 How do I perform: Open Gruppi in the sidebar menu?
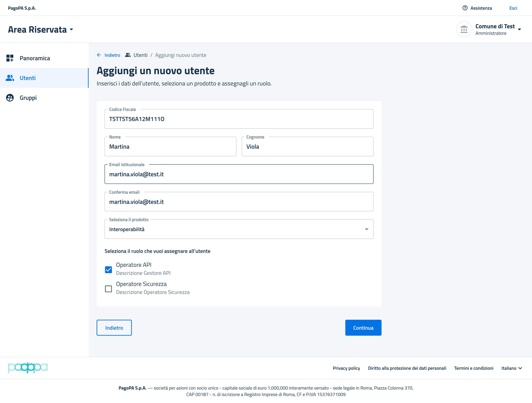(28, 98)
